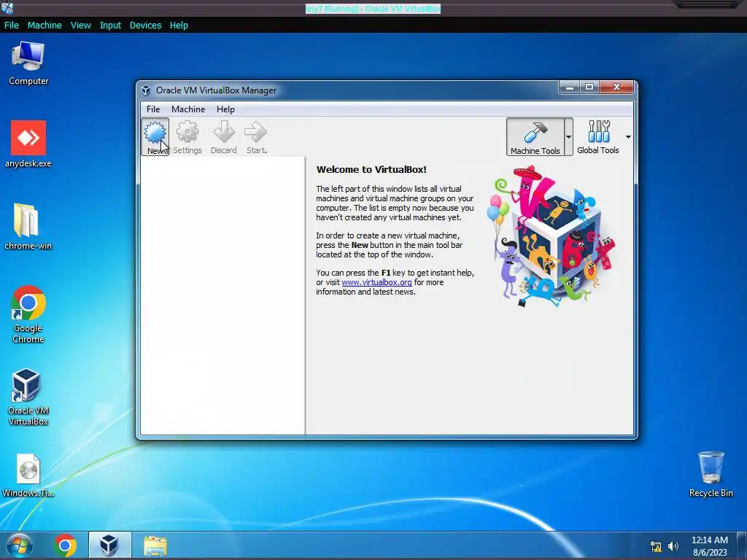Select the Global Tools icon

598,136
